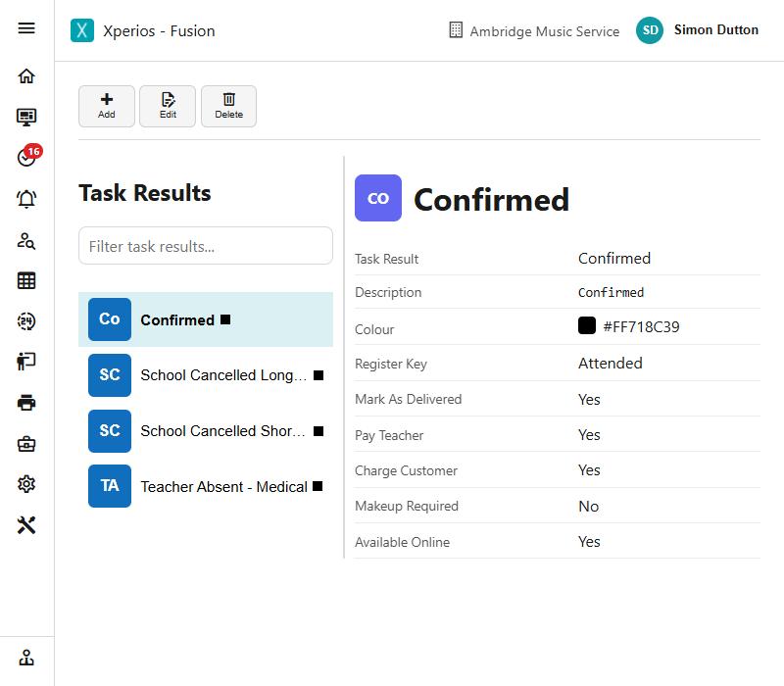The height and width of the screenshot is (686, 784).
Task: Click the Xperios X logo icon
Action: pos(82,30)
